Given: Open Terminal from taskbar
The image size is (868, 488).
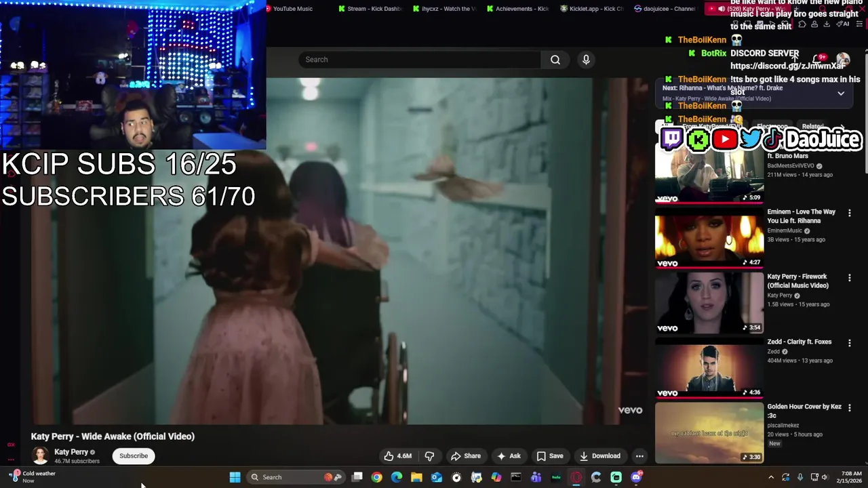Looking at the screenshot, I should tap(516, 477).
